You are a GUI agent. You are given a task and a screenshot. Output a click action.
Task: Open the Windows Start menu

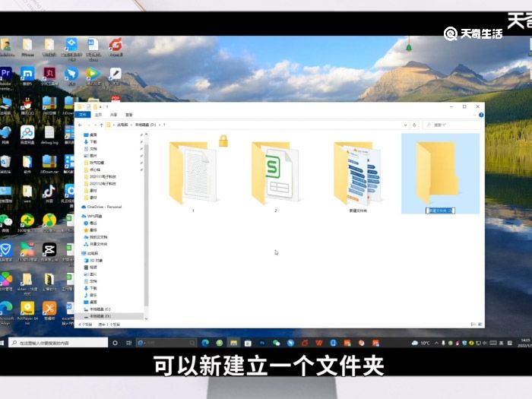coord(2,343)
